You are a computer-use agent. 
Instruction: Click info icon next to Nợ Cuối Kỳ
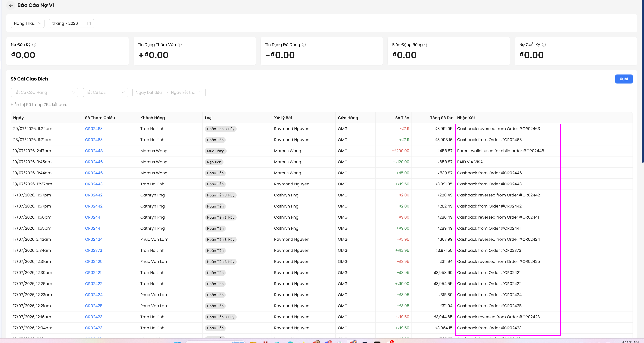click(x=544, y=44)
